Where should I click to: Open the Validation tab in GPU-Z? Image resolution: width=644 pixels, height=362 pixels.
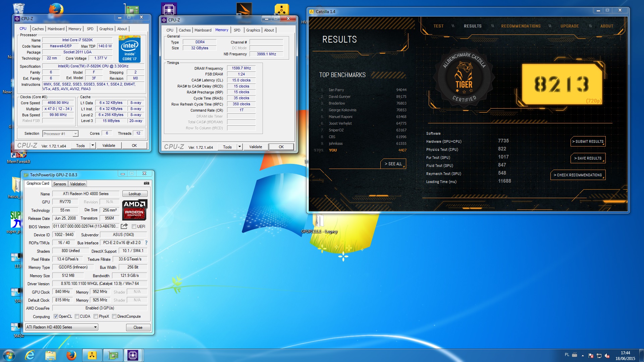click(x=77, y=184)
